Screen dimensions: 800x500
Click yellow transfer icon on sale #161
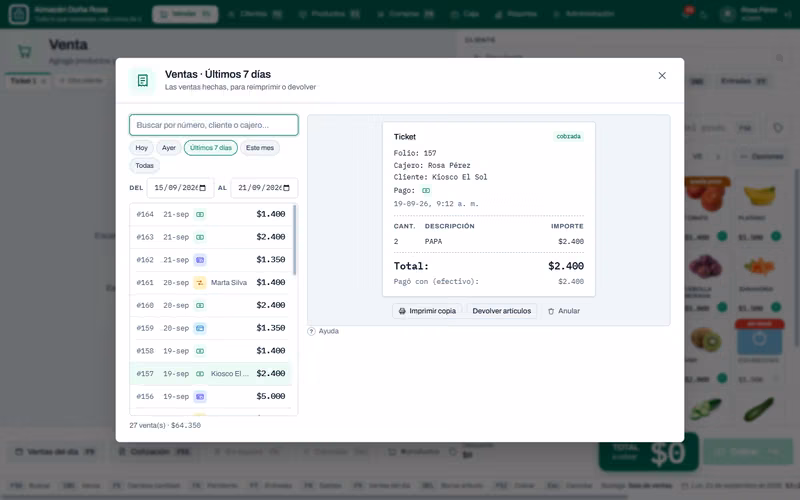tap(200, 283)
